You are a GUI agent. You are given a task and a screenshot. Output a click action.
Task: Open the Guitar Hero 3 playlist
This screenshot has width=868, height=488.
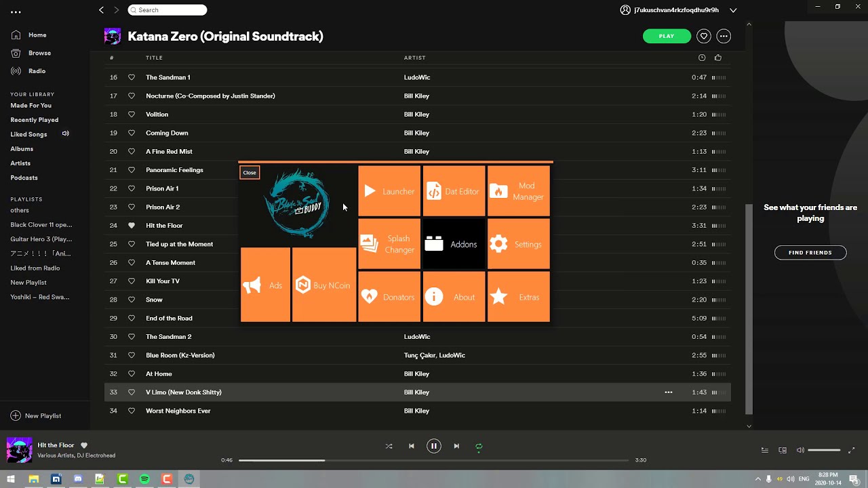(41, 239)
